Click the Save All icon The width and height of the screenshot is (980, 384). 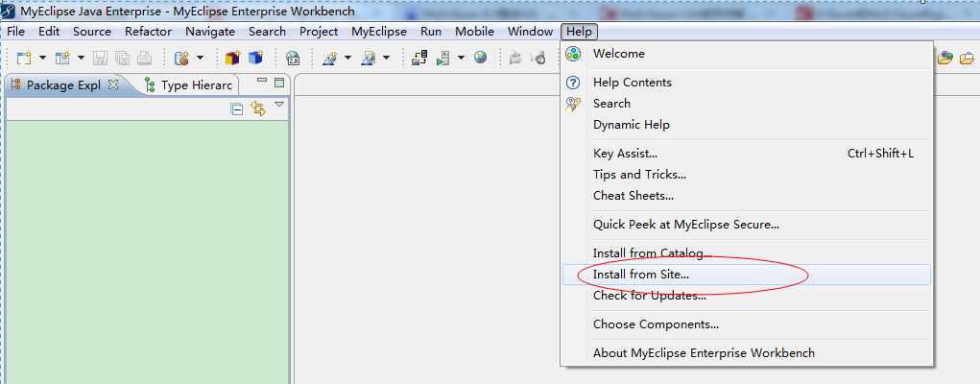pos(123,59)
